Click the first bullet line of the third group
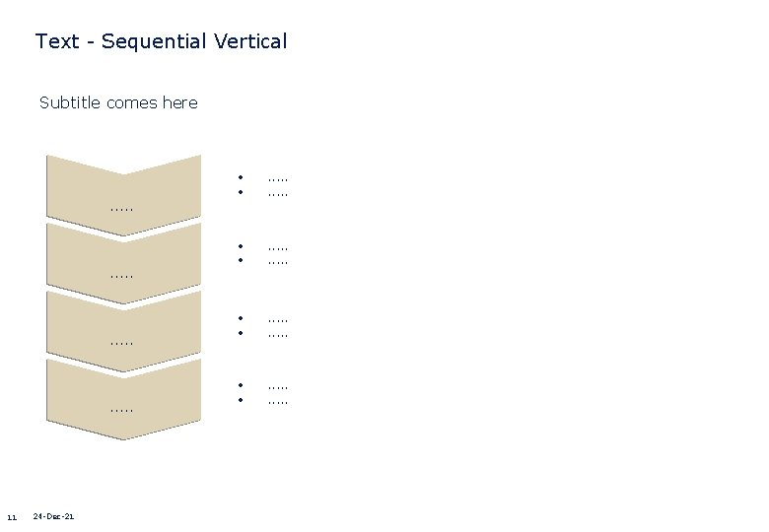The image size is (769, 532). pos(278,319)
